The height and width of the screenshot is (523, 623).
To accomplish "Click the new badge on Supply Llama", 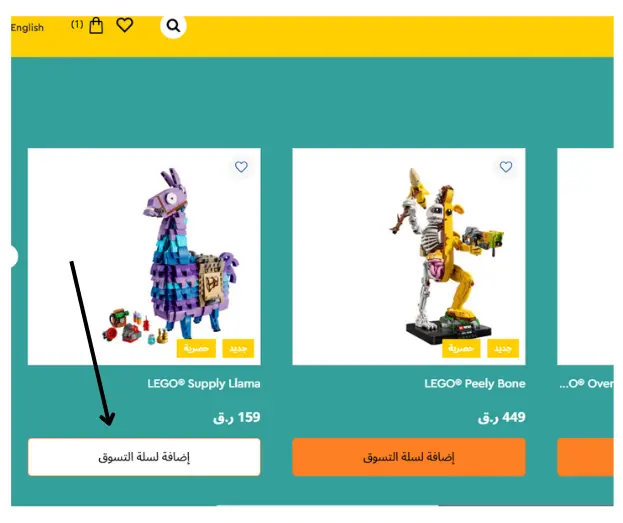I will [238, 349].
